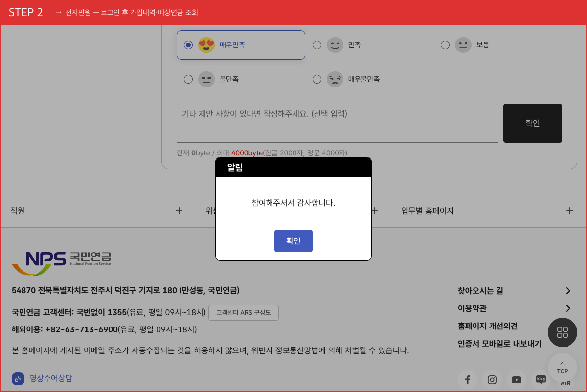Expand the 업무별 홈페이지 plus
Image resolution: width=587 pixels, height=392 pixels.
click(570, 211)
